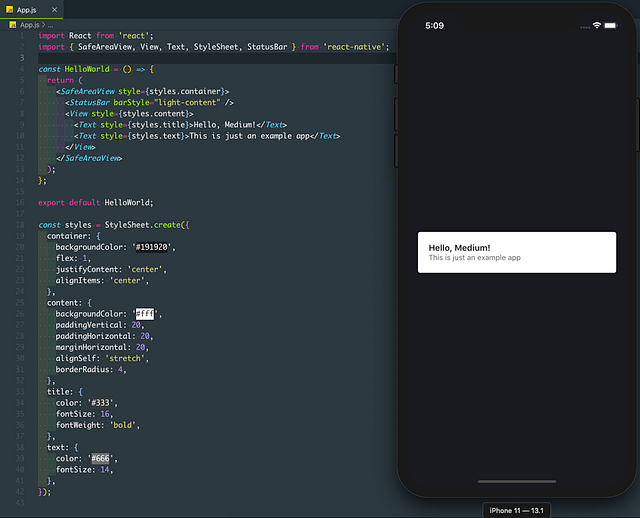Screen dimensions: 640x518
Task: Click the iPhone 11 — 13.1 device label
Action: pos(516,511)
